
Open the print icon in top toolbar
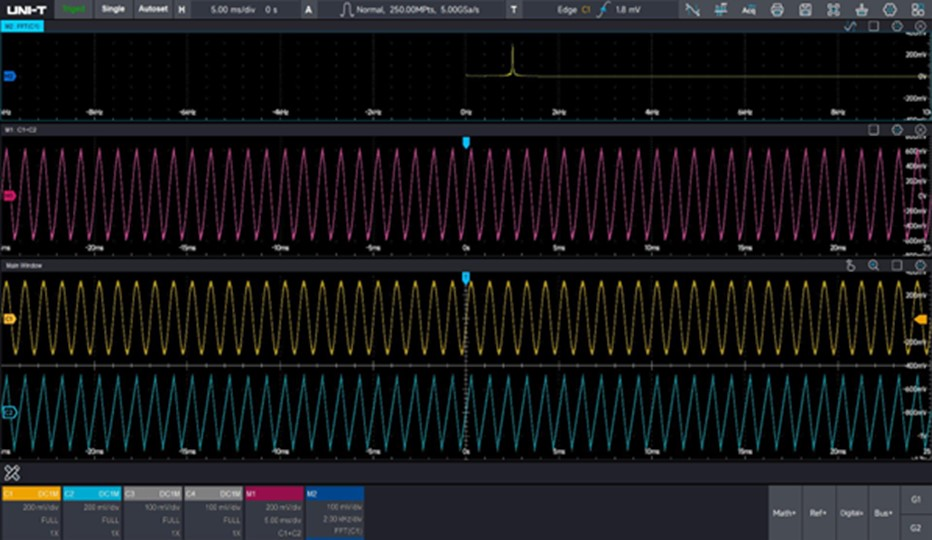click(x=777, y=10)
